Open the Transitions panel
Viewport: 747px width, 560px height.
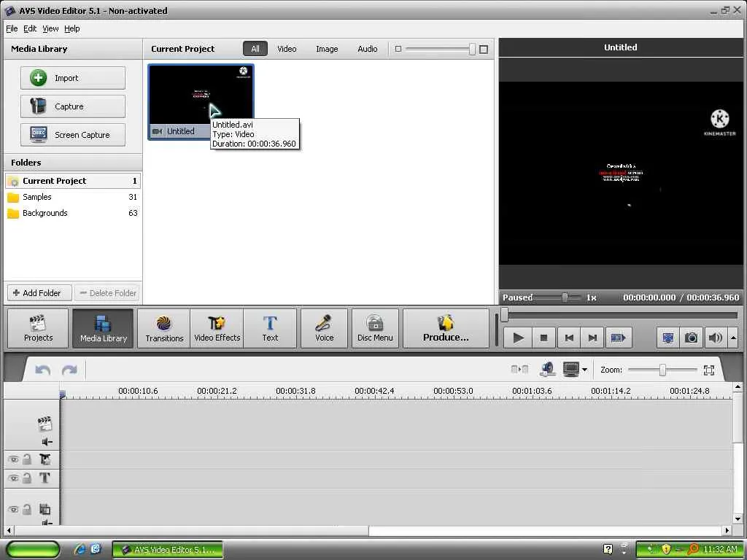tap(164, 329)
